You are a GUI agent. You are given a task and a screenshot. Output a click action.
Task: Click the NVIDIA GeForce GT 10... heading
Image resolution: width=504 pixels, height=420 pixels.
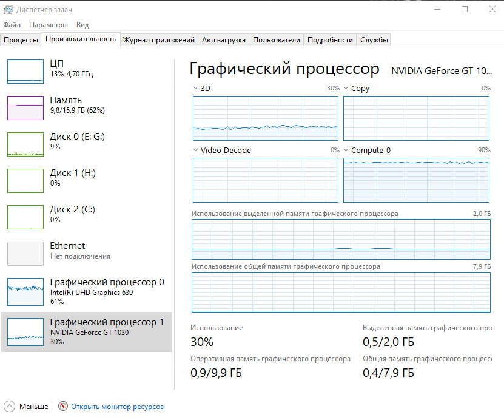click(442, 71)
